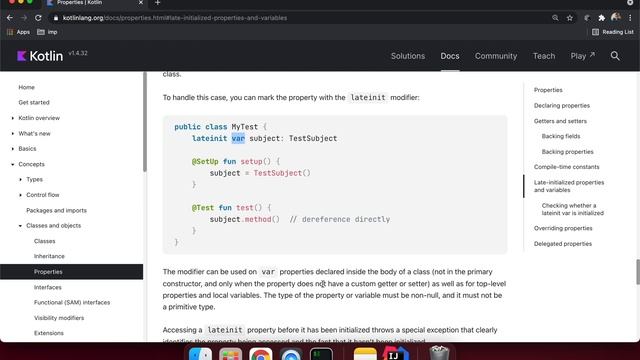
Task: Expand Control flow subsection
Action: 20,195
